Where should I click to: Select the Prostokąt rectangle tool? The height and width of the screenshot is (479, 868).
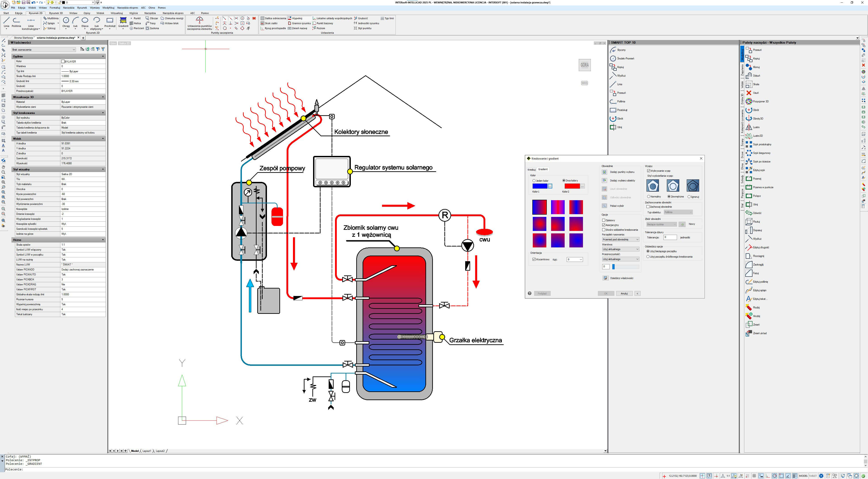coord(110,22)
